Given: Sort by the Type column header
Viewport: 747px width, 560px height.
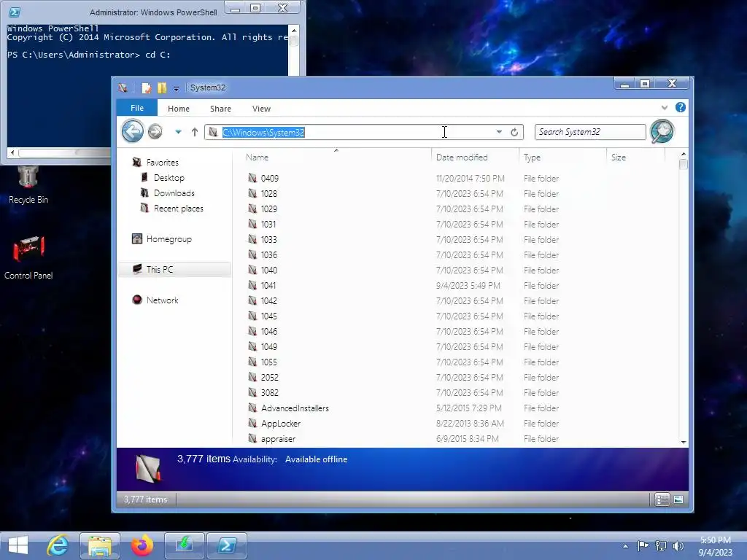Looking at the screenshot, I should [x=532, y=157].
